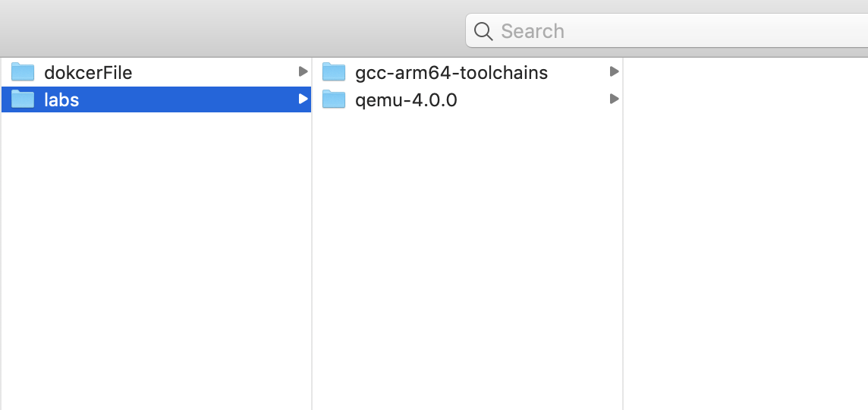Focus the Search text field
The width and height of the screenshot is (868, 410).
[666, 30]
